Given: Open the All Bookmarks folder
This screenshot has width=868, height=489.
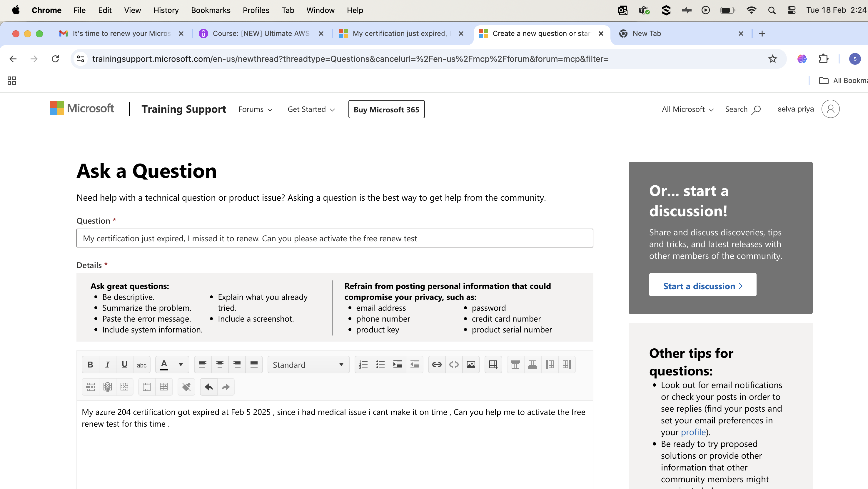Looking at the screenshot, I should [843, 81].
